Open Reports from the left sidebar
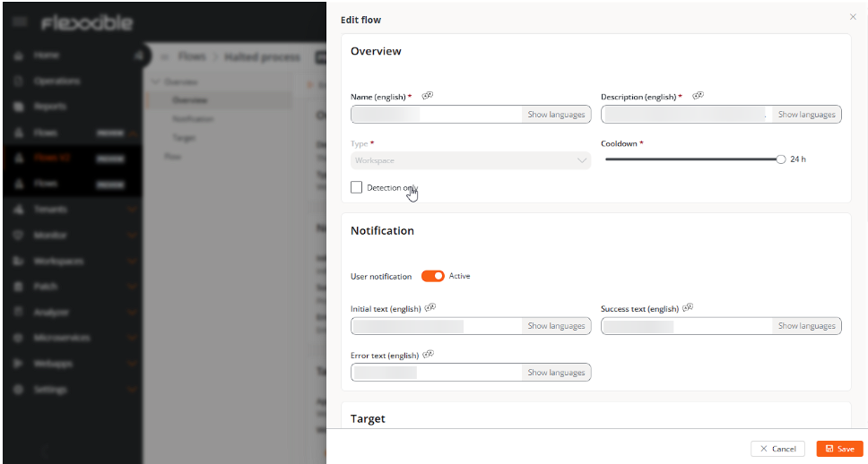This screenshot has height=464, width=868. point(50,107)
